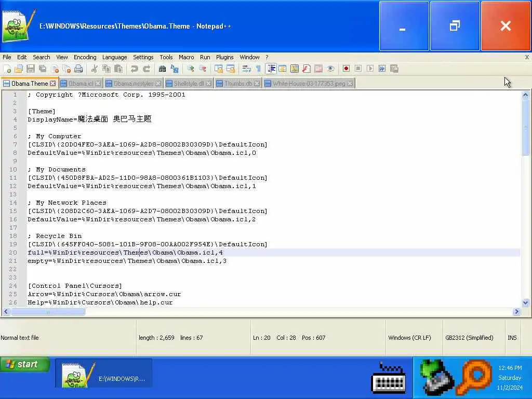Click the Close All toolbar icon

(x=66, y=69)
